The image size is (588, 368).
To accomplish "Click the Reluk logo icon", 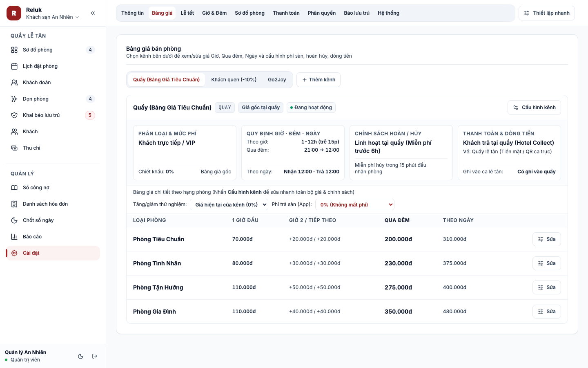I will point(14,13).
